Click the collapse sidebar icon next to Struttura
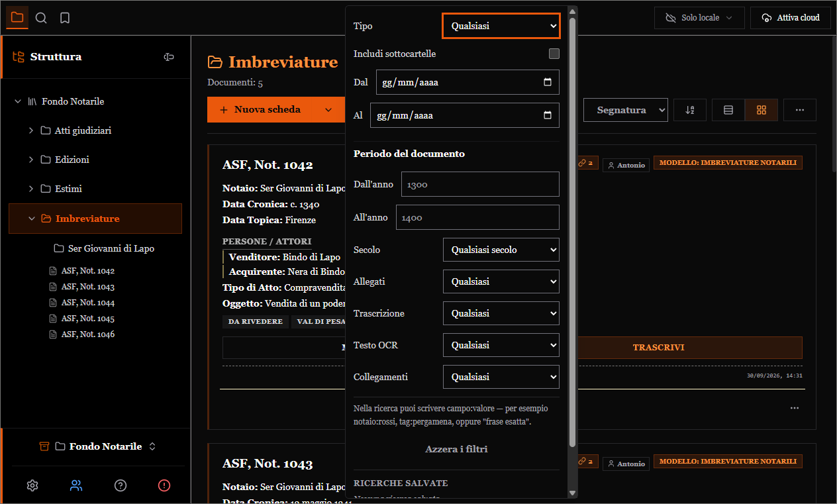Viewport: 837px width, 504px height. [169, 57]
